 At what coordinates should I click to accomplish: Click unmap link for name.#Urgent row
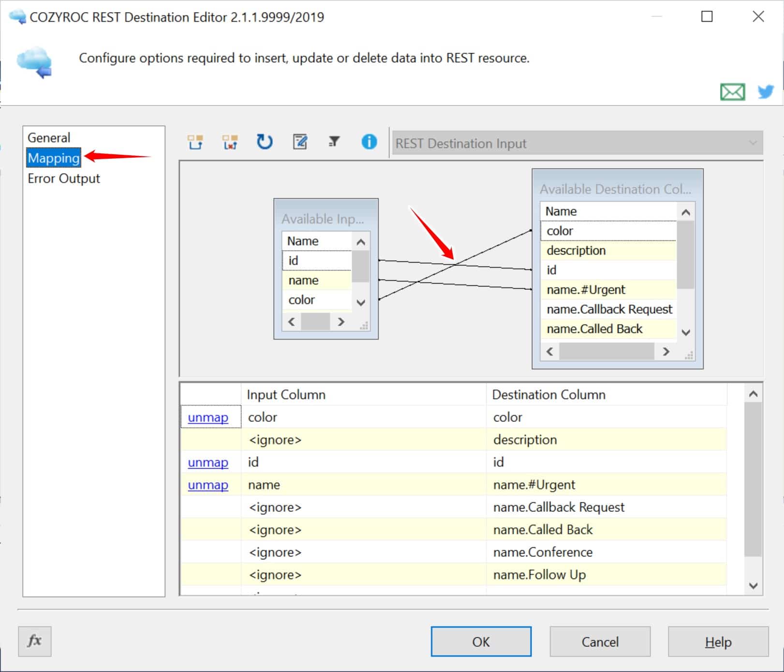pyautogui.click(x=208, y=485)
